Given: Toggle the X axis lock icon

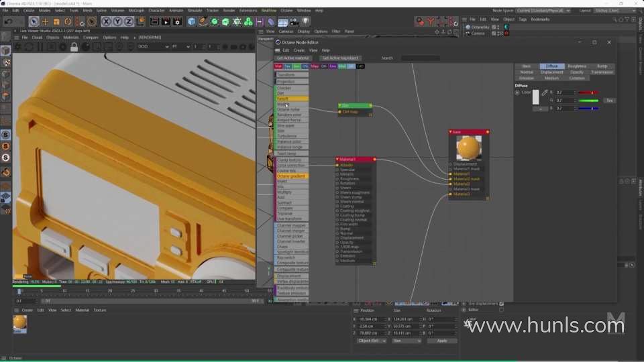Looking at the screenshot, I should [106, 21].
